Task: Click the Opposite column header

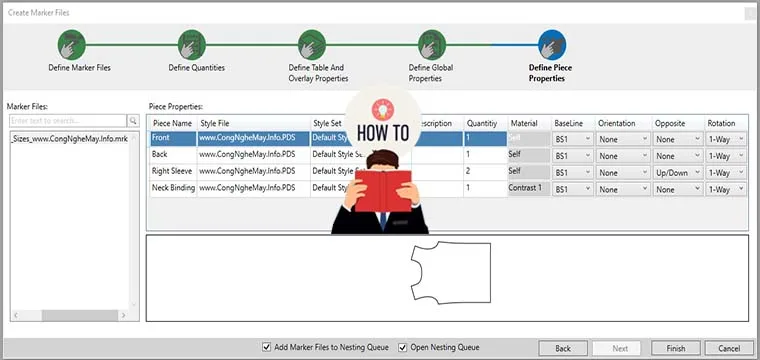Action: click(678, 123)
